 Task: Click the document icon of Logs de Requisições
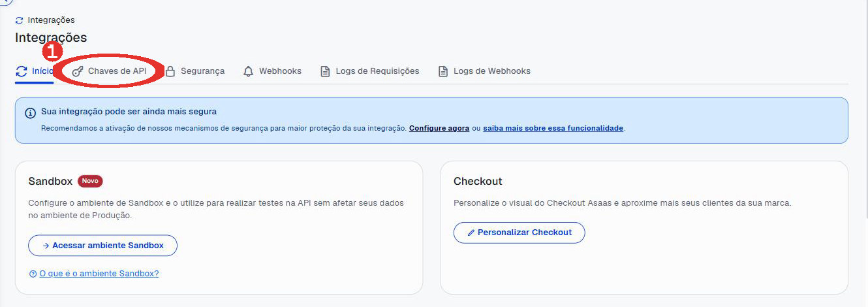click(325, 71)
